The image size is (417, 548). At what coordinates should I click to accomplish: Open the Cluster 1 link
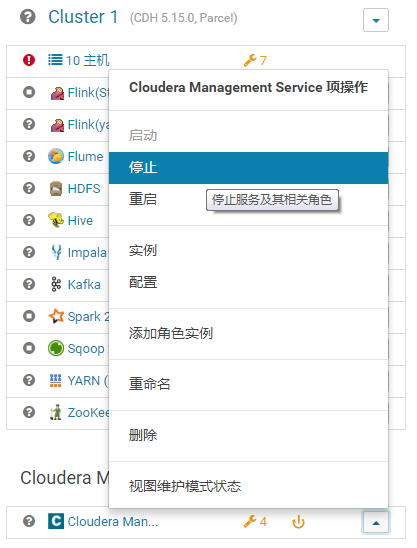(83, 17)
